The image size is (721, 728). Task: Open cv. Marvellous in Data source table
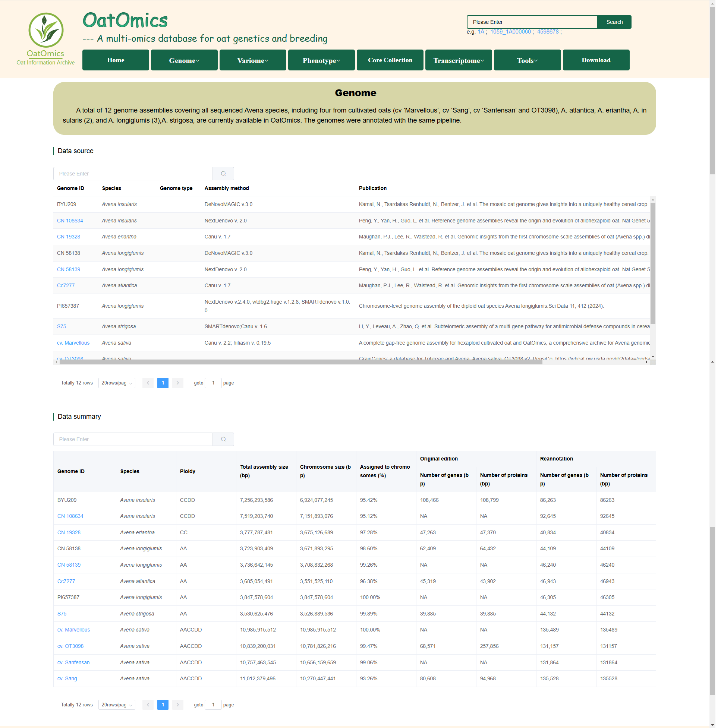(x=73, y=343)
